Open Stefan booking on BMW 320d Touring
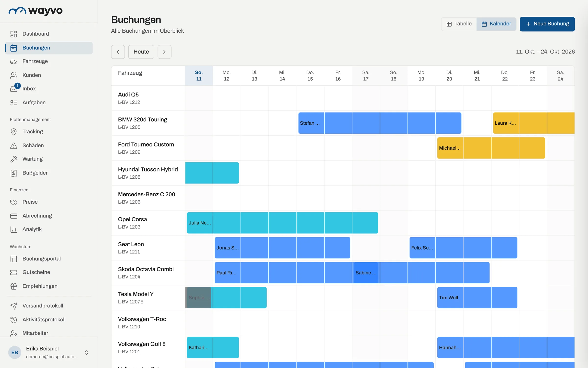 pyautogui.click(x=380, y=123)
